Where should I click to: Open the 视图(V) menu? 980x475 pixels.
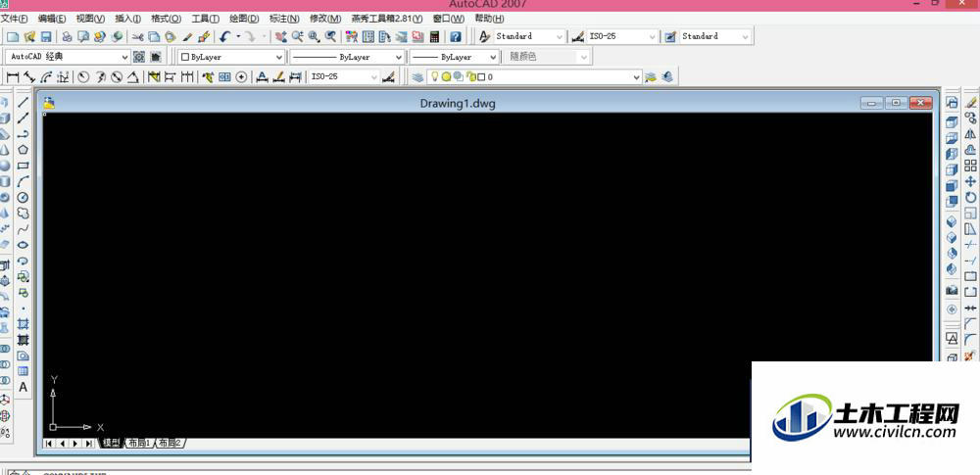[90, 19]
